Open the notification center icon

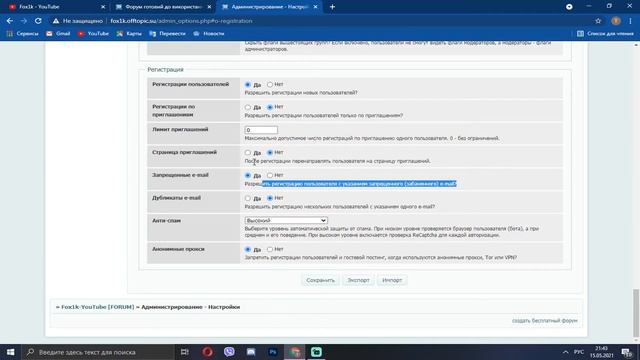[x=626, y=352]
